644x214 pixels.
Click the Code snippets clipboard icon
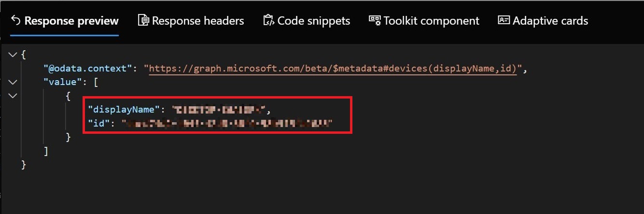tap(268, 21)
